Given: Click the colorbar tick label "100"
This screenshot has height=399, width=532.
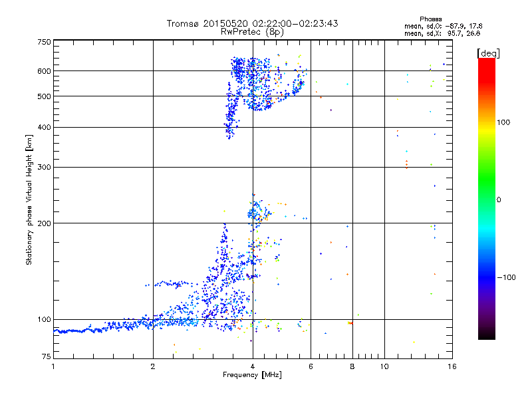Looking at the screenshot, I should pos(503,122).
